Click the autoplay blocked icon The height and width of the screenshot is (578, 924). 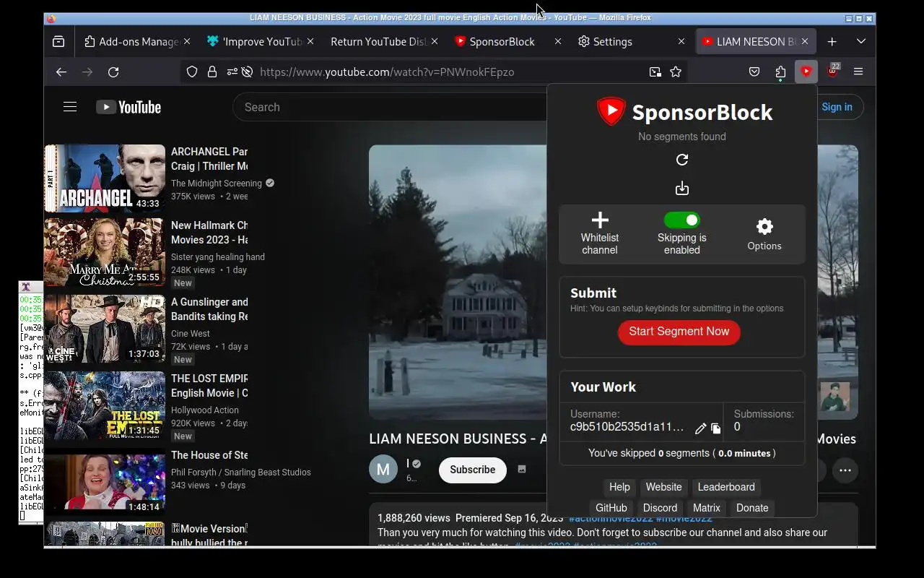[x=247, y=72]
